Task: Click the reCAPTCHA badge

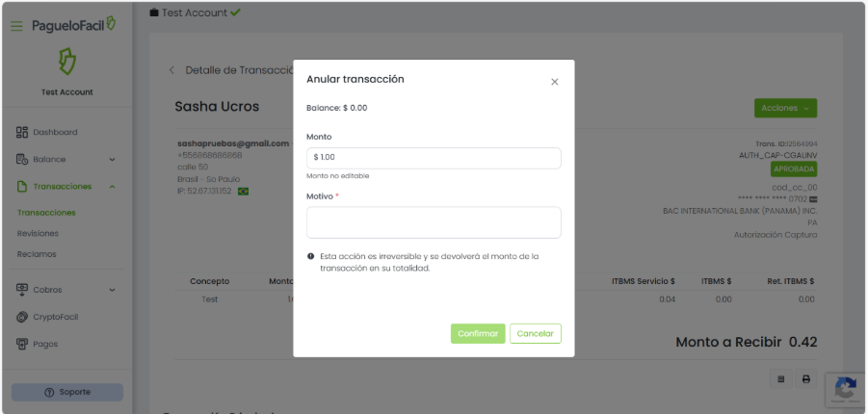Action: [845, 389]
